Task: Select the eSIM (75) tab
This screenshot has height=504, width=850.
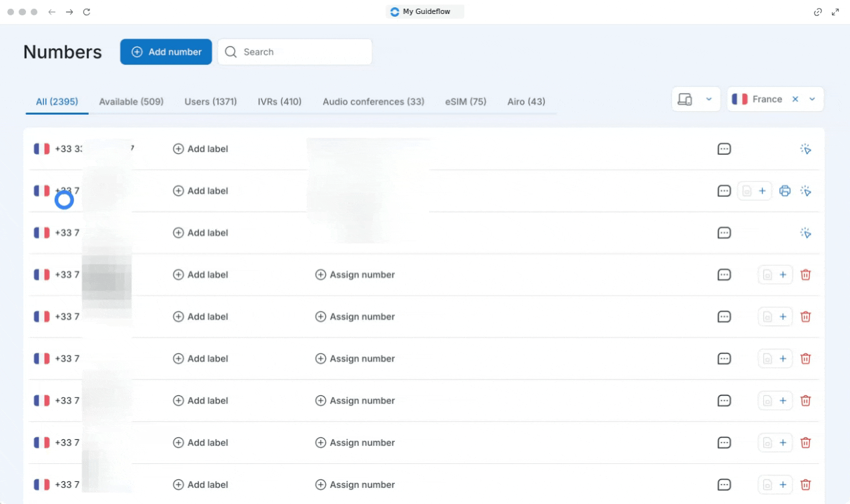Action: coord(466,102)
